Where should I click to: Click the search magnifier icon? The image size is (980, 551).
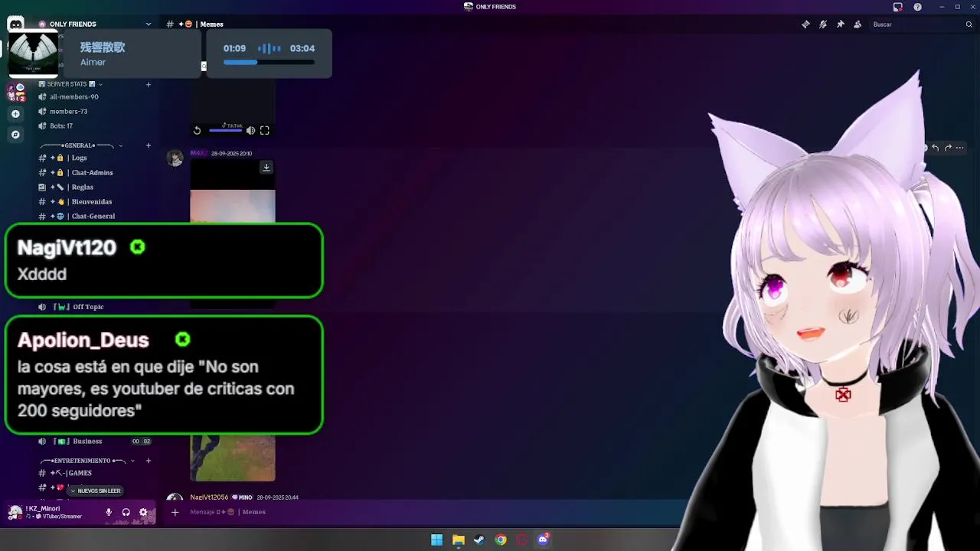tap(969, 24)
